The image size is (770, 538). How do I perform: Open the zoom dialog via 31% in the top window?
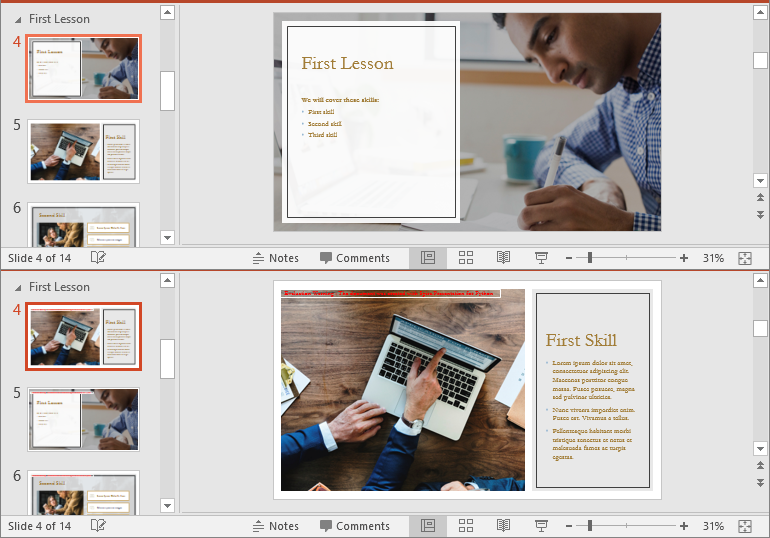tap(713, 258)
